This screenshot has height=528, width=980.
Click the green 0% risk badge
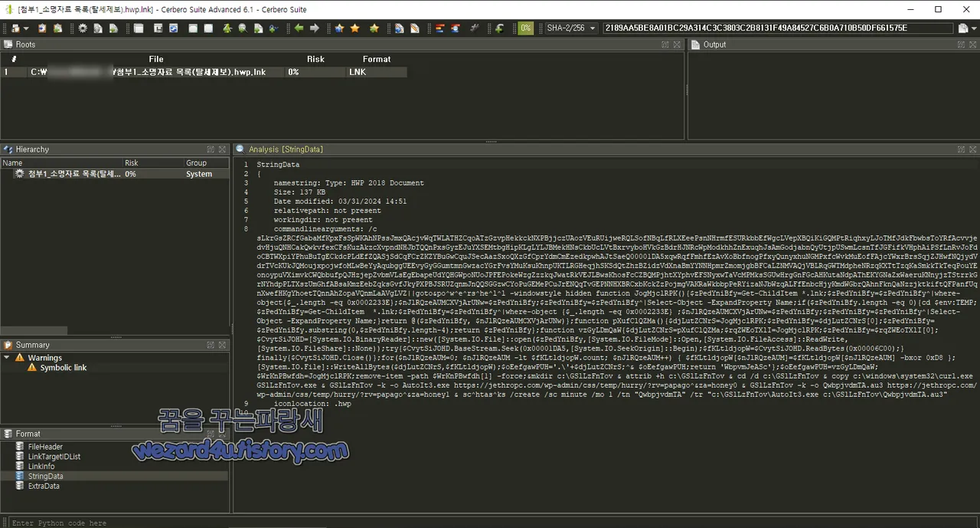pos(525,28)
